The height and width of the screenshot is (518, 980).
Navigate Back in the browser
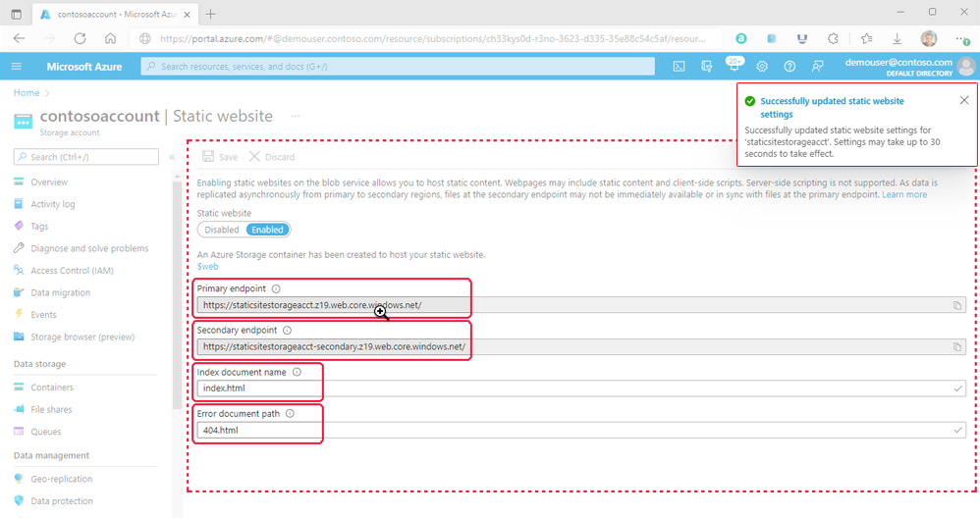click(19, 38)
